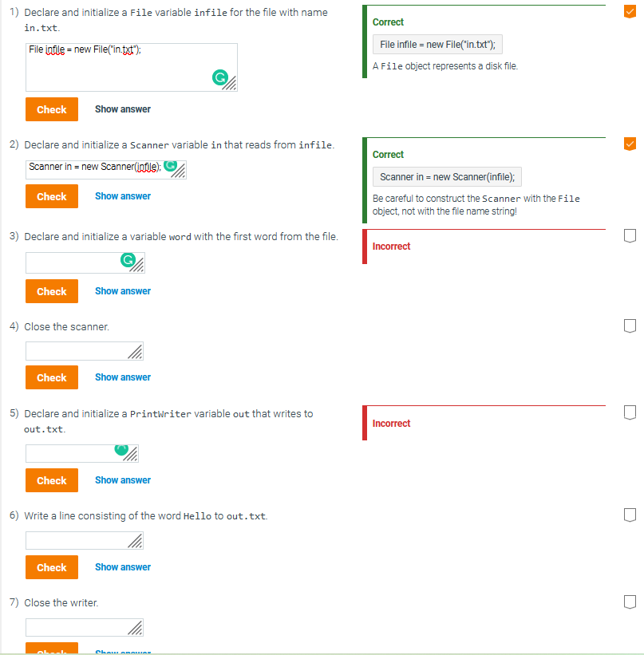Click the Grammarly icon in question 1's code box

point(221,77)
